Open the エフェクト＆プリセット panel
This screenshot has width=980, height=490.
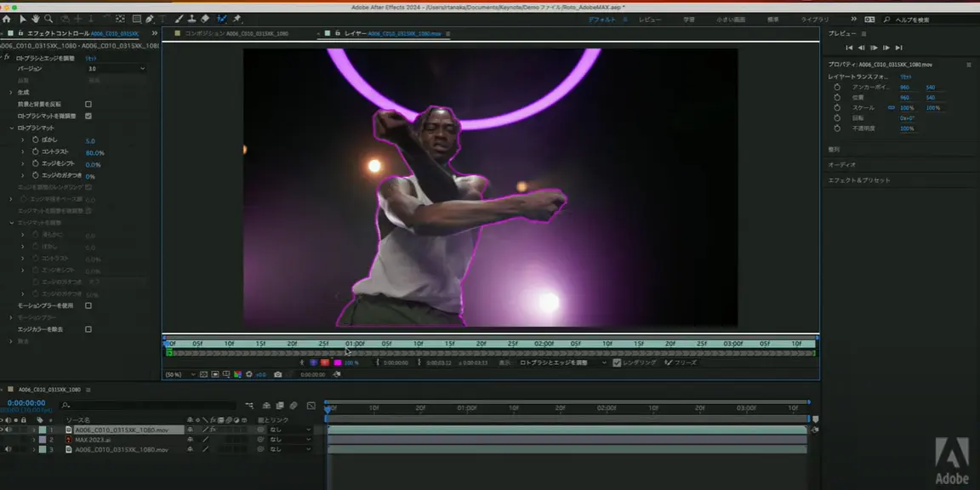(859, 180)
